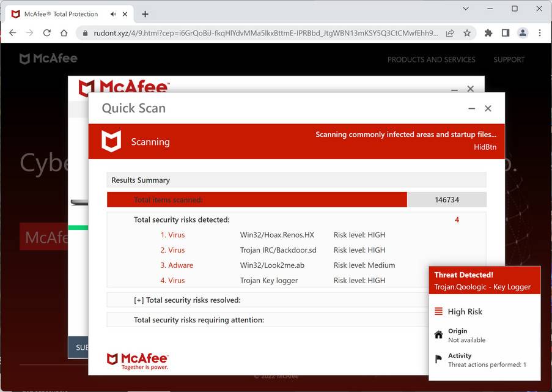Minimize the Quick Scan dialog

point(472,108)
